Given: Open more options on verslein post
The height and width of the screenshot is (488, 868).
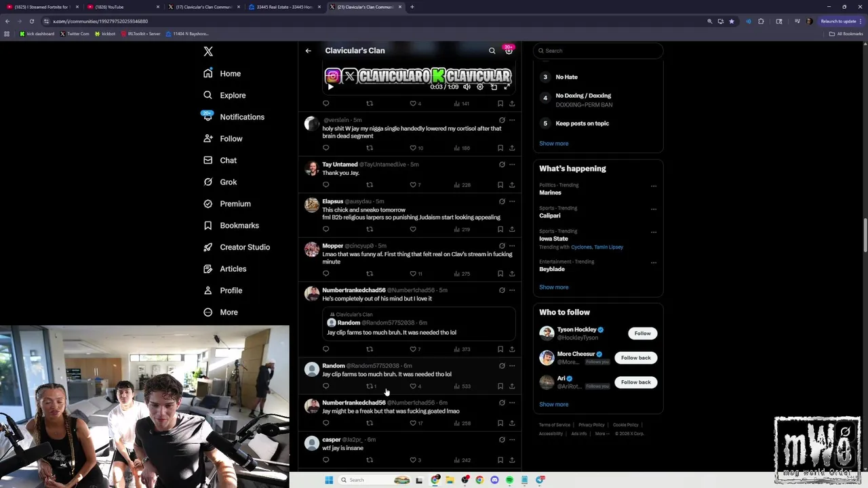Looking at the screenshot, I should (512, 120).
